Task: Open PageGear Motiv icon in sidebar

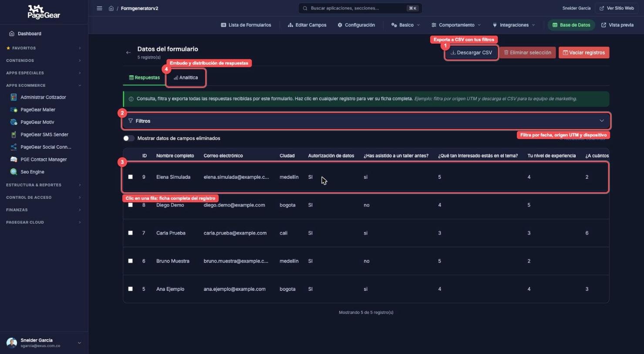Action: [13, 122]
